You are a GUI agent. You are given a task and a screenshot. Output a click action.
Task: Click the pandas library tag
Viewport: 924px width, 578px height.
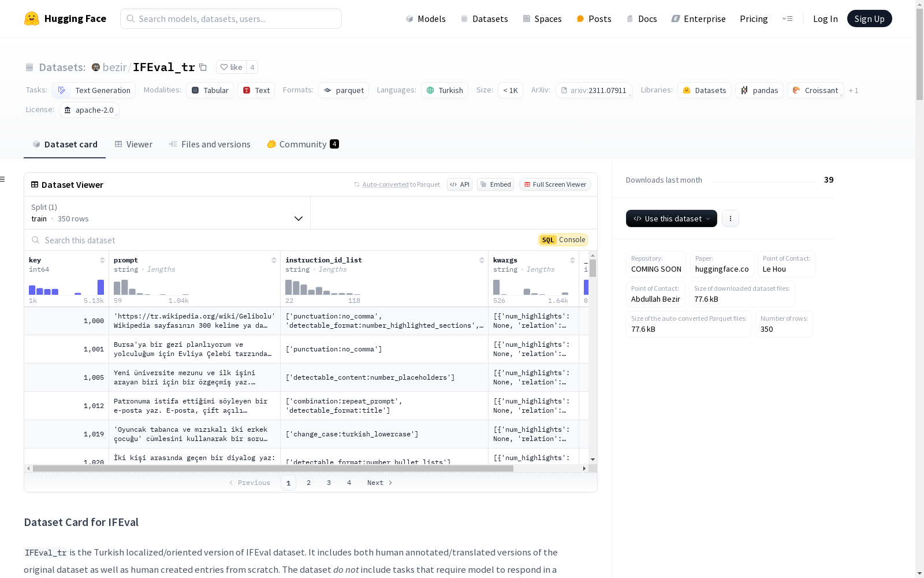(759, 90)
